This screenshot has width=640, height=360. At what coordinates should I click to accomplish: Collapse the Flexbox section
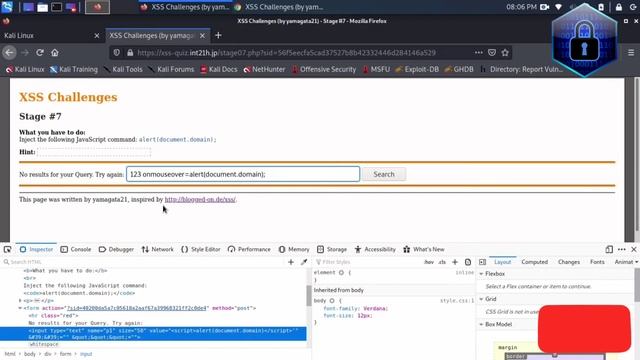tap(481, 274)
